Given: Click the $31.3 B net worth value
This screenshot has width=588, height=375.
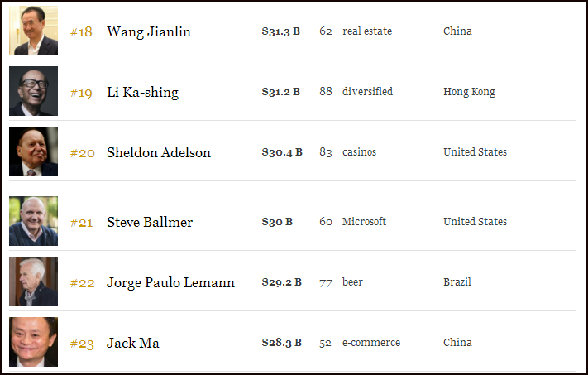Looking at the screenshot, I should [x=280, y=31].
